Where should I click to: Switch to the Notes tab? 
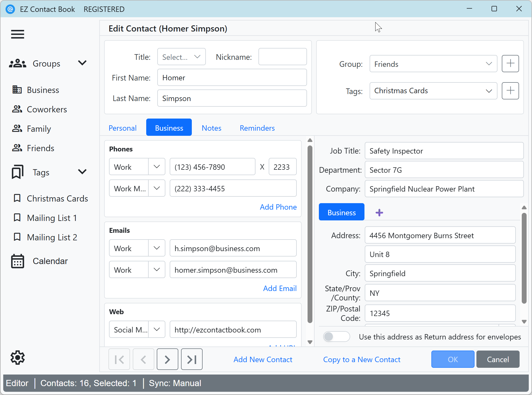coord(211,128)
